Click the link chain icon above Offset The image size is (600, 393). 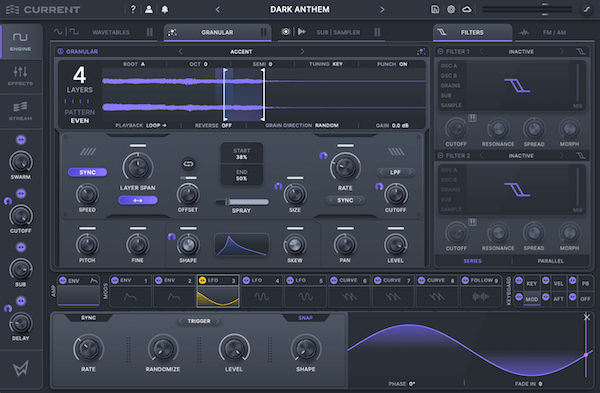(x=188, y=164)
